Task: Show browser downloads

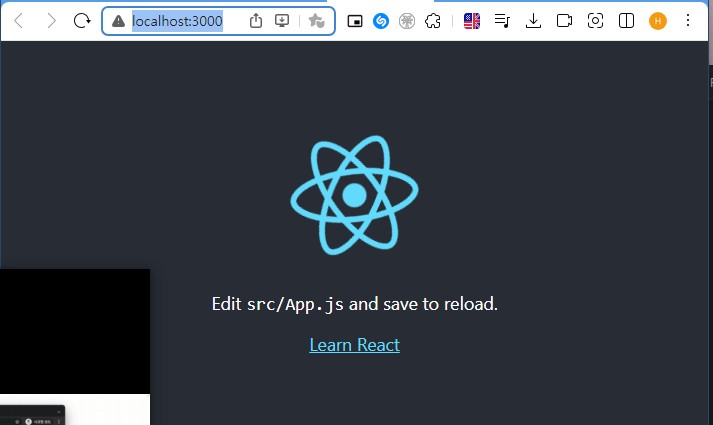Action: point(533,21)
